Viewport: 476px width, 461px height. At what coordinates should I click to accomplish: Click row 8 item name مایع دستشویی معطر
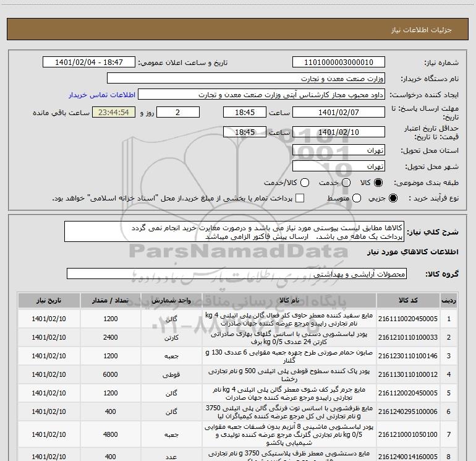[x=289, y=456]
